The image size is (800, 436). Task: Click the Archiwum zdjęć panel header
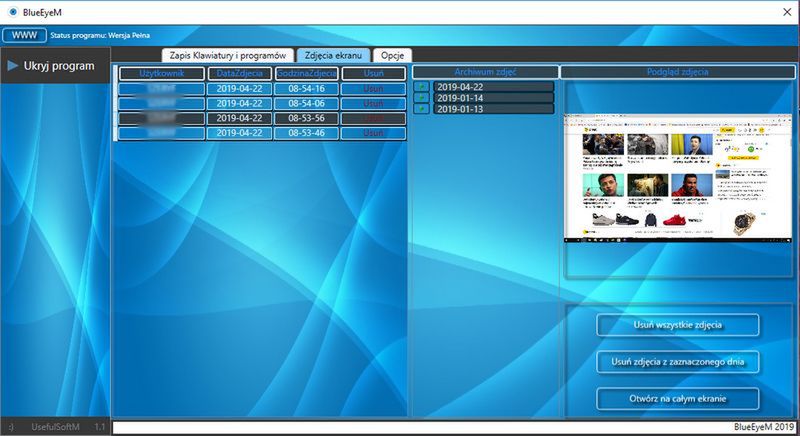pos(485,72)
